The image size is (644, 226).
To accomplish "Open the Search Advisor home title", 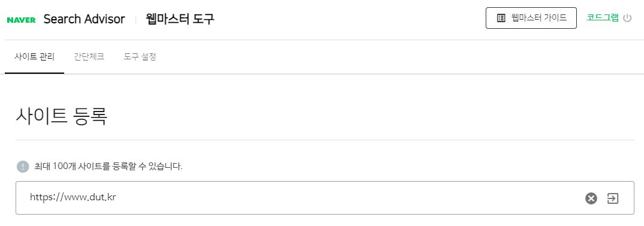I will (84, 19).
